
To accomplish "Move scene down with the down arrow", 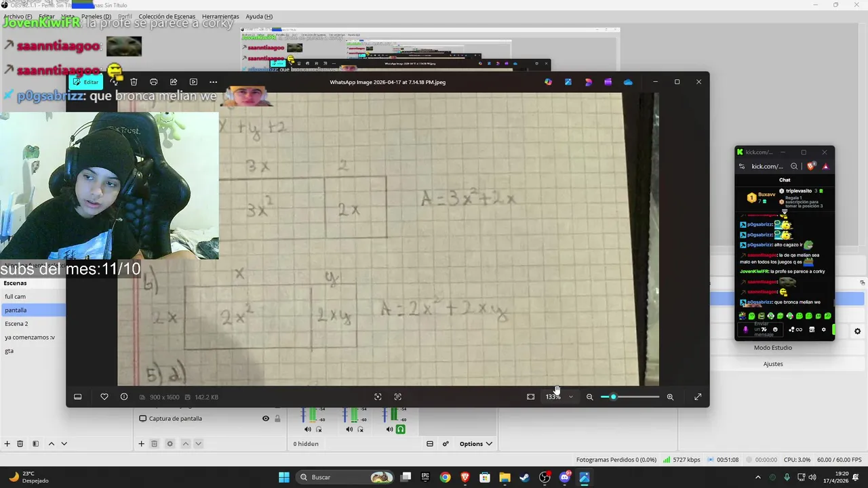I will (64, 444).
